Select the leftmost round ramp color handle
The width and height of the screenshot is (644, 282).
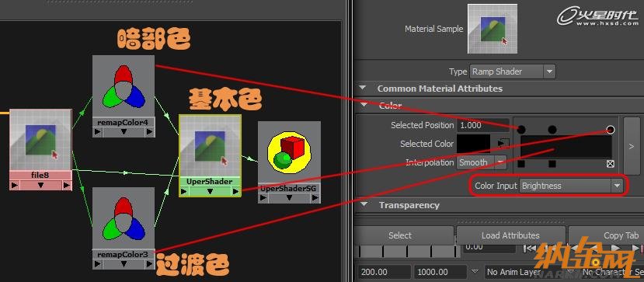(x=521, y=130)
